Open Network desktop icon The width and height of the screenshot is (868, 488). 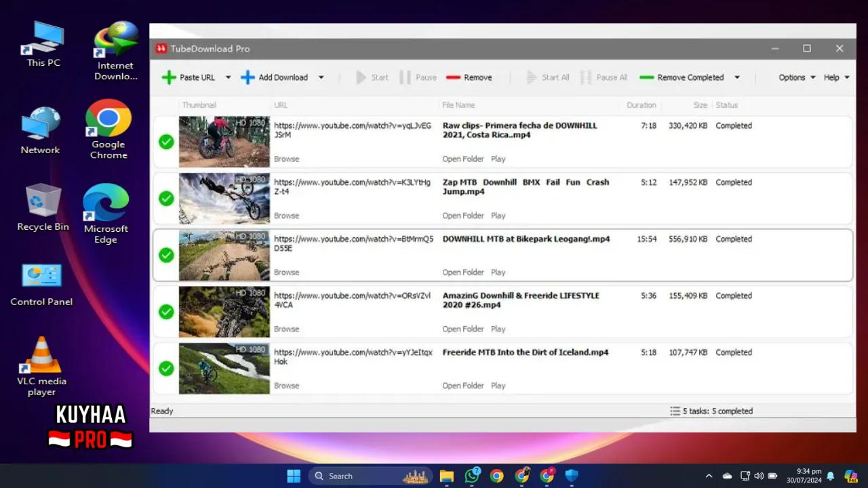point(41,131)
